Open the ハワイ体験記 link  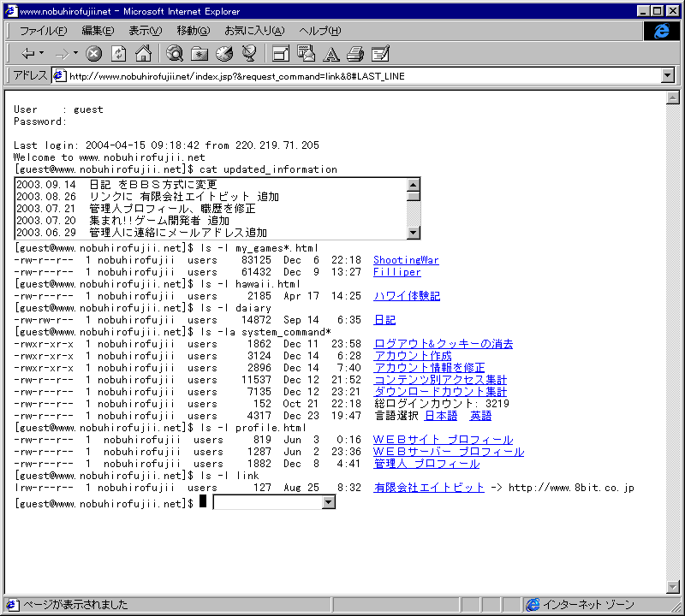click(x=407, y=296)
